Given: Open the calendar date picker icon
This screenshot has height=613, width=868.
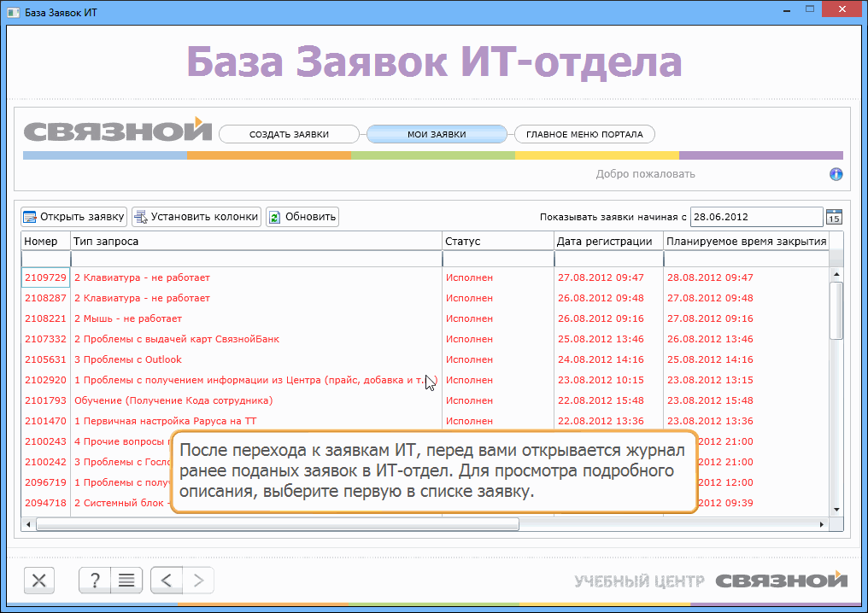Looking at the screenshot, I should click(x=834, y=217).
